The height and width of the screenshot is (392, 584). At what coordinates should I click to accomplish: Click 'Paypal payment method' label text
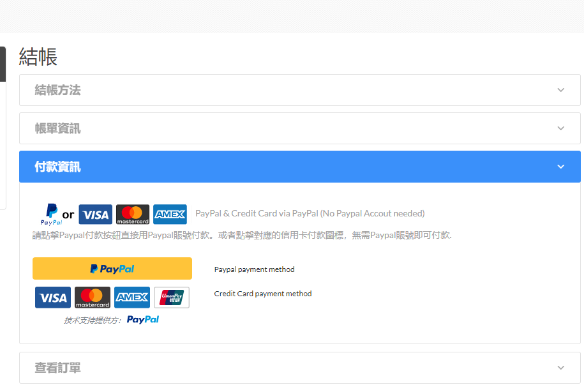[x=255, y=269]
